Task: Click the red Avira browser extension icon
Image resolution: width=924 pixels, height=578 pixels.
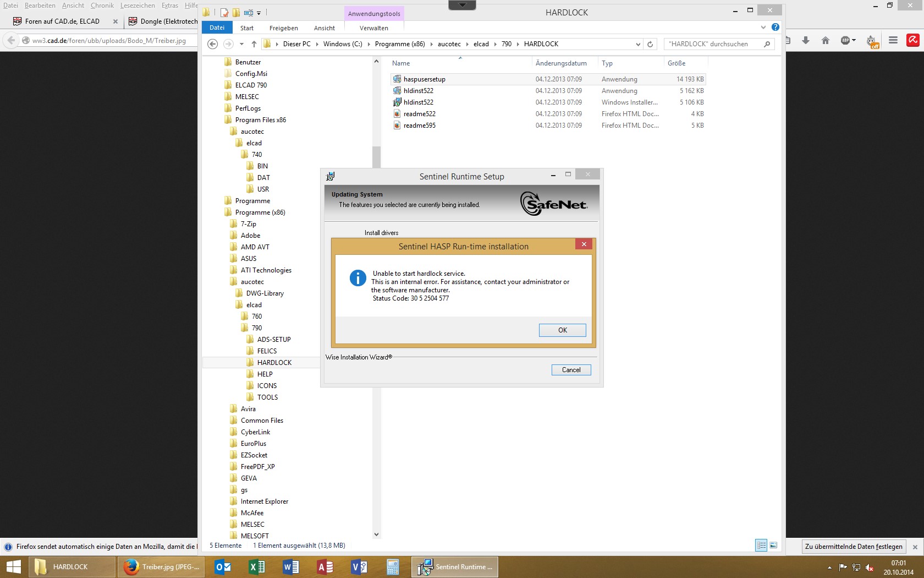Action: point(913,40)
